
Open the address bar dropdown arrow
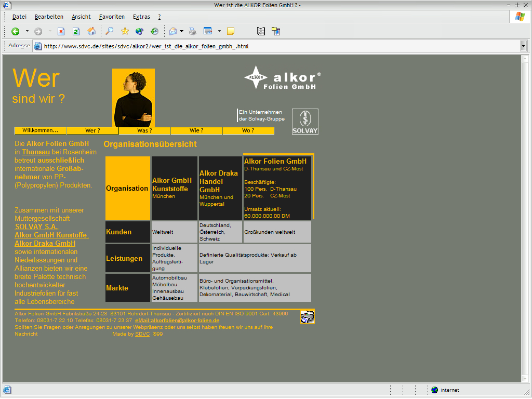tap(523, 46)
